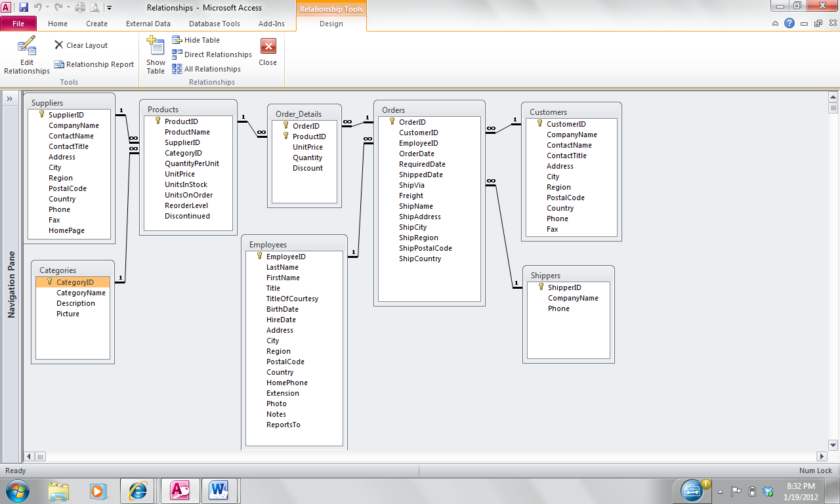The image size is (840, 504).
Task: Switch to Microsoft Word on the taskbar
Action: [x=219, y=490]
